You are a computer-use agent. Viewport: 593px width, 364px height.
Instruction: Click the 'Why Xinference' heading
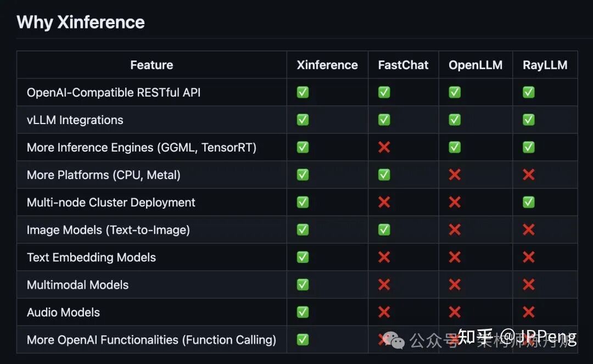(x=81, y=23)
